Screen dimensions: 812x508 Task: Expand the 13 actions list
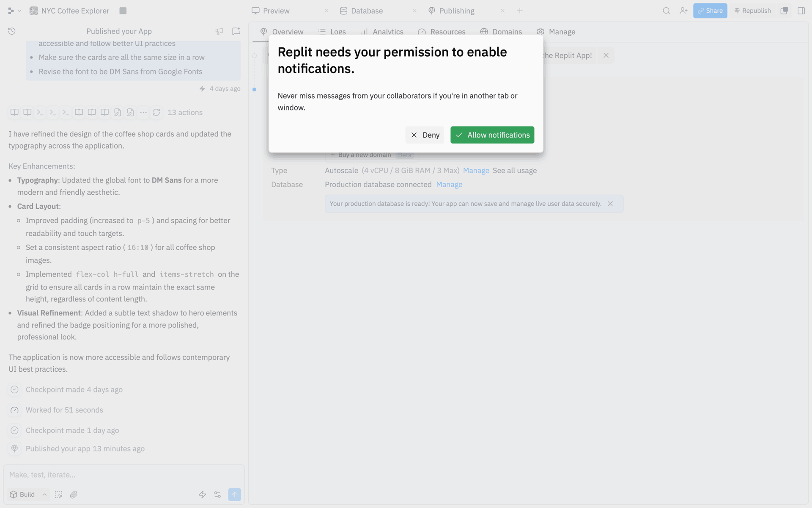point(185,112)
